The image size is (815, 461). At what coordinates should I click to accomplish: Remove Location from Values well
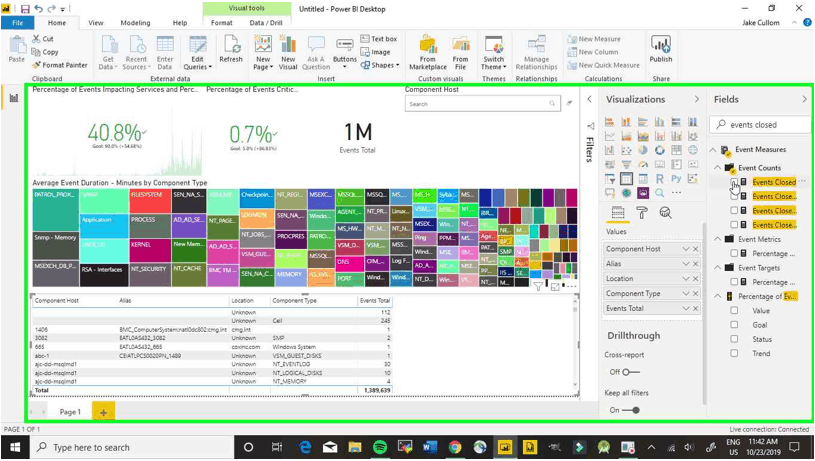[695, 279]
